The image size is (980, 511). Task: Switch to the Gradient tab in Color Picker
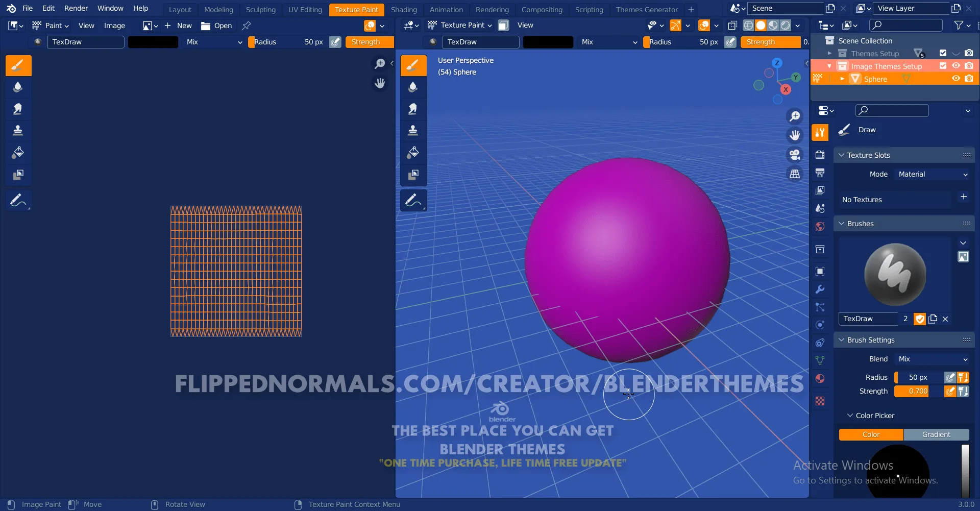[x=937, y=434]
